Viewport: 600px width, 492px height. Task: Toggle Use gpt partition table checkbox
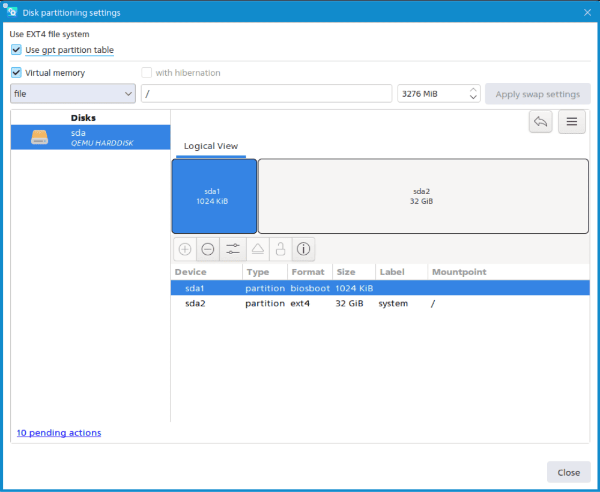coord(16,50)
